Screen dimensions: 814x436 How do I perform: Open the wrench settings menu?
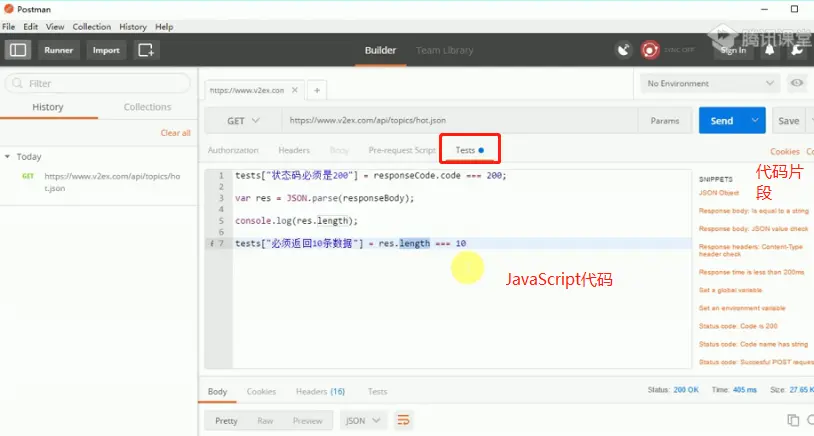pos(797,50)
